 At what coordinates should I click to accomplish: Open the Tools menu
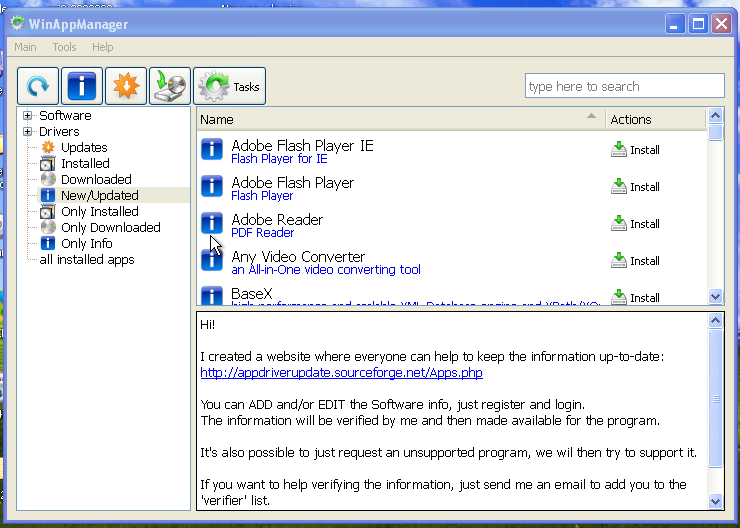[x=64, y=47]
